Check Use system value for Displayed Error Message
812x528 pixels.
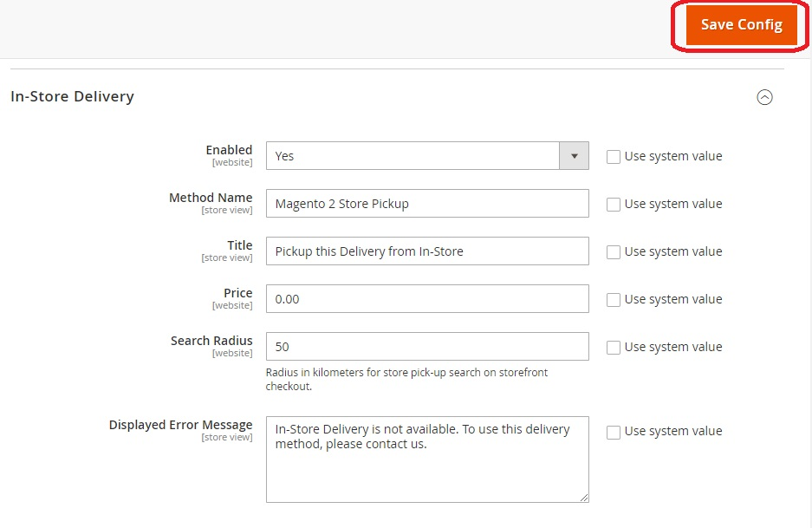pyautogui.click(x=614, y=432)
